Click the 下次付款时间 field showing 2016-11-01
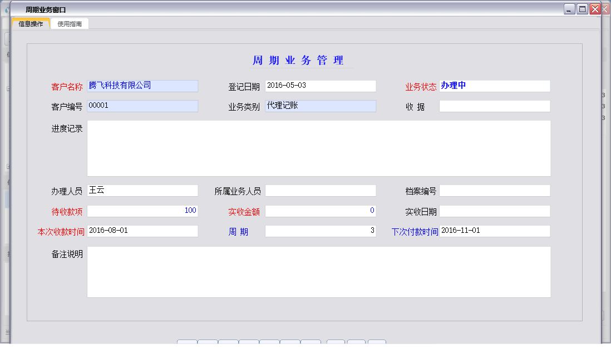The height and width of the screenshot is (364, 611). [494, 231]
